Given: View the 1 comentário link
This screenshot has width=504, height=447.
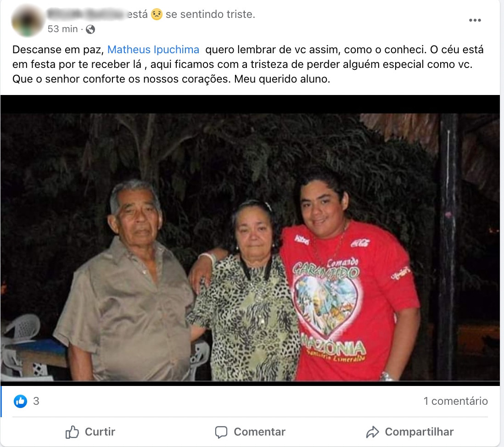Looking at the screenshot, I should click(x=455, y=401).
